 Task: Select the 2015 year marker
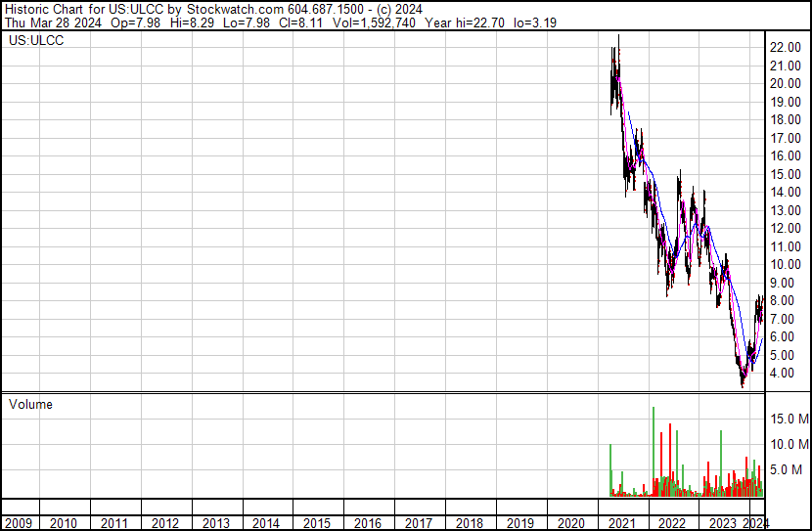[317, 523]
